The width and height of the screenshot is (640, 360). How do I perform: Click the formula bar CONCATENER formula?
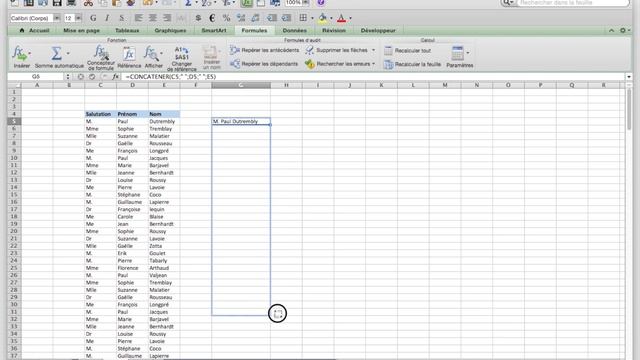171,77
